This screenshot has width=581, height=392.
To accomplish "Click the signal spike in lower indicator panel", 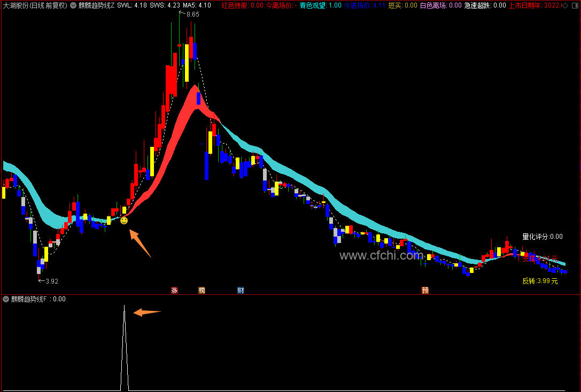I will tap(125, 348).
